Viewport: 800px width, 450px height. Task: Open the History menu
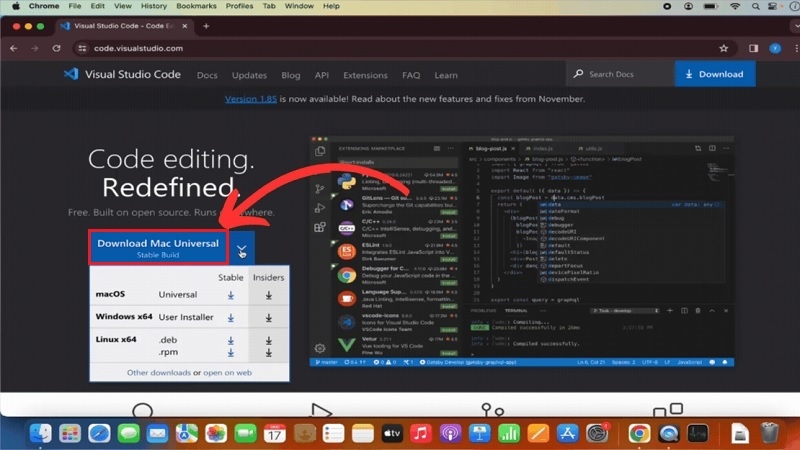154,6
